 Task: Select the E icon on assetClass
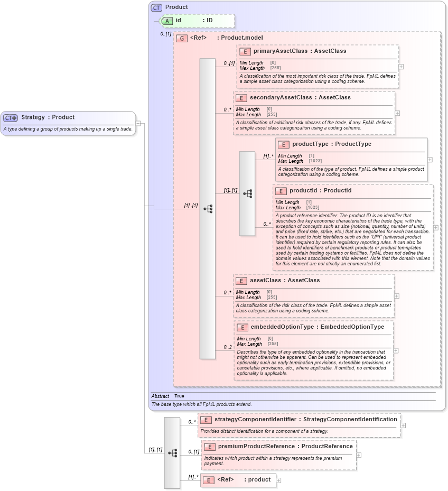point(242,280)
